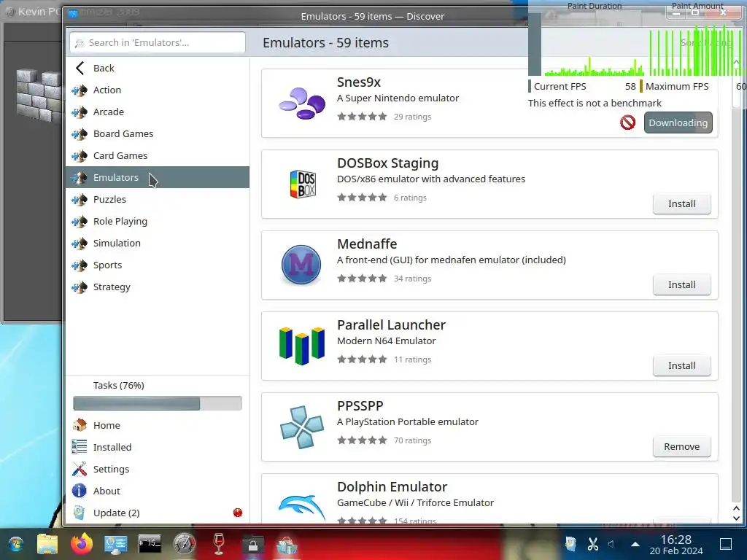Cancel the Snes9x download

[x=628, y=122]
